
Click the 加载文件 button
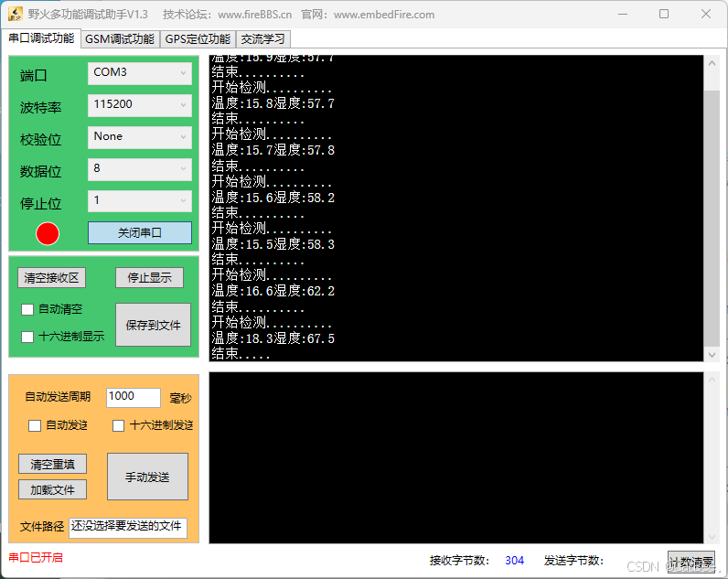(x=52, y=490)
